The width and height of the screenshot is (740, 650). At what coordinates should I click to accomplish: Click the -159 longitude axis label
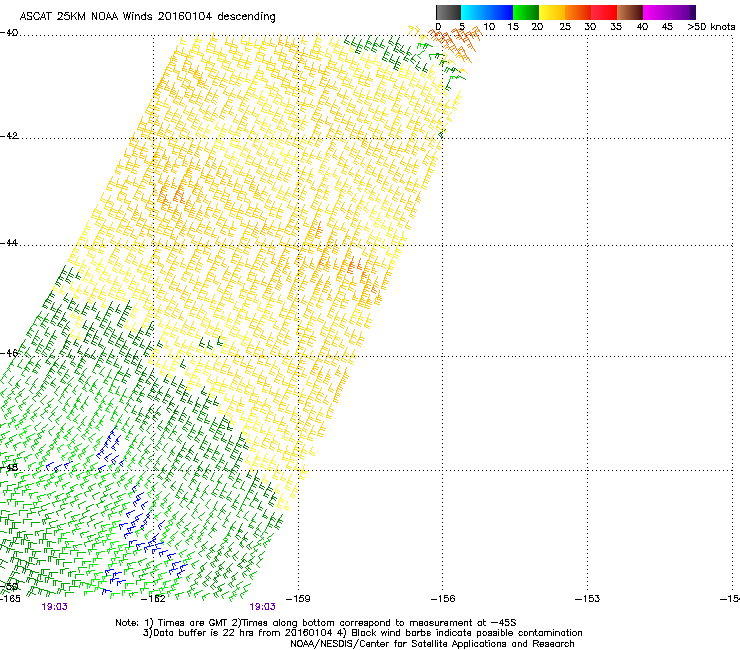[298, 599]
